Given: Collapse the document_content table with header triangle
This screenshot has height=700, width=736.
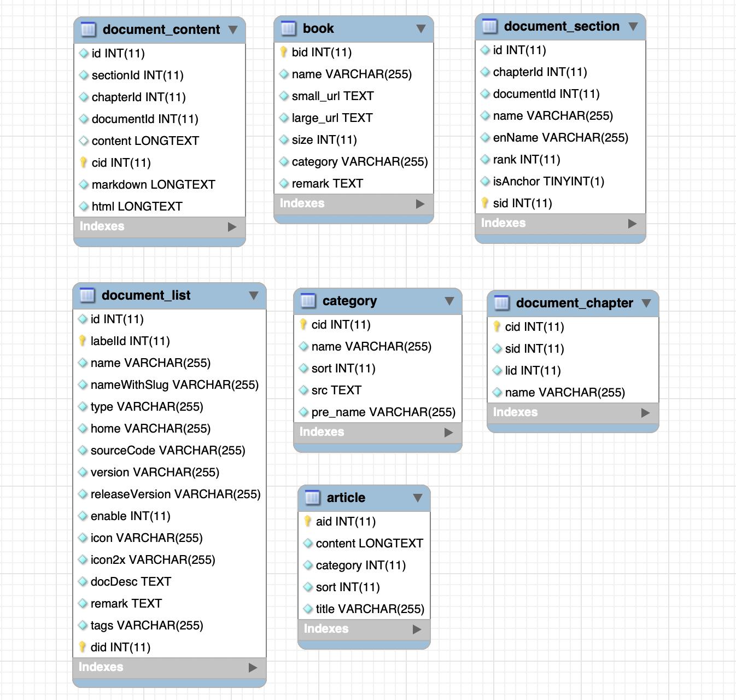Looking at the screenshot, I should (x=233, y=30).
